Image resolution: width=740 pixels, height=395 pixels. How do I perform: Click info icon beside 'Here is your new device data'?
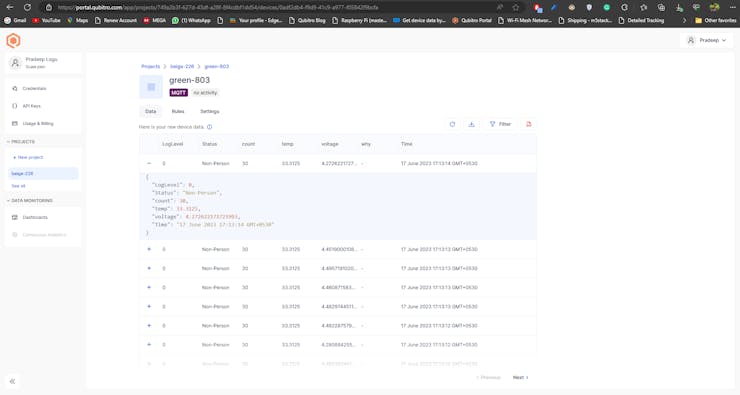[x=210, y=127]
